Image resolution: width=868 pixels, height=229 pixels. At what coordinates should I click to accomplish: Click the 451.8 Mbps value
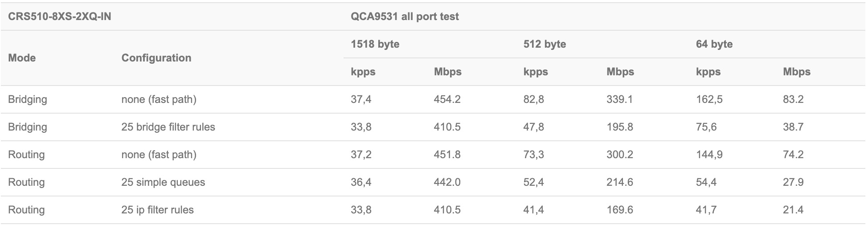point(447,155)
